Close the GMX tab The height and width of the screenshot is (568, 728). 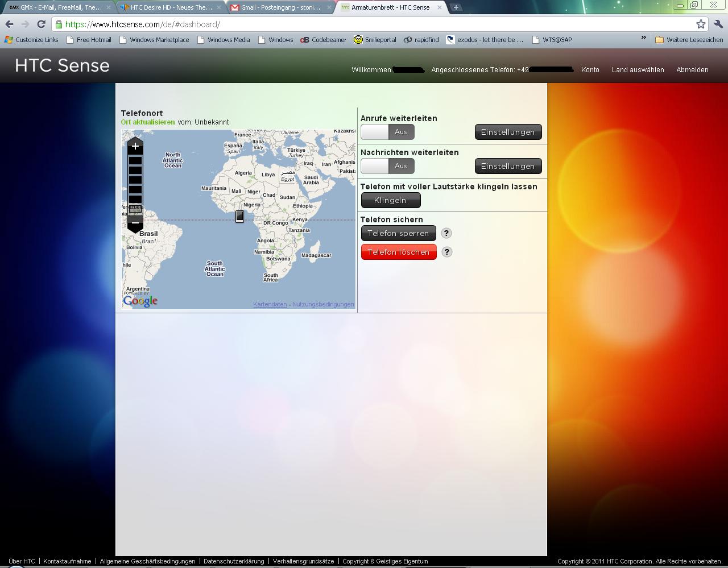click(109, 7)
